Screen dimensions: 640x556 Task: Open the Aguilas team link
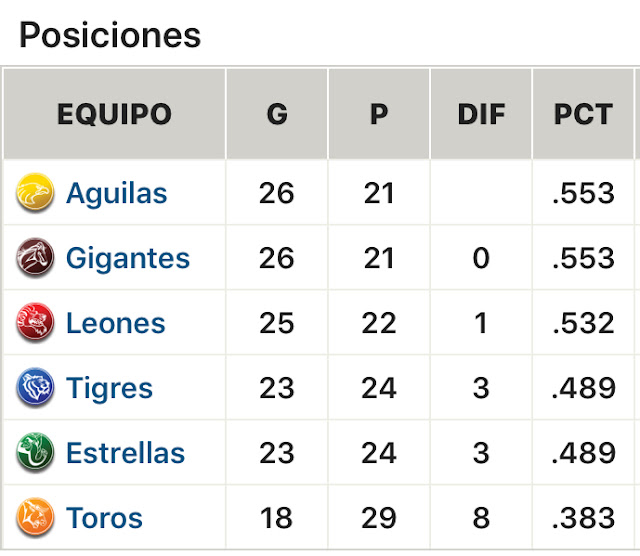pyautogui.click(x=117, y=193)
